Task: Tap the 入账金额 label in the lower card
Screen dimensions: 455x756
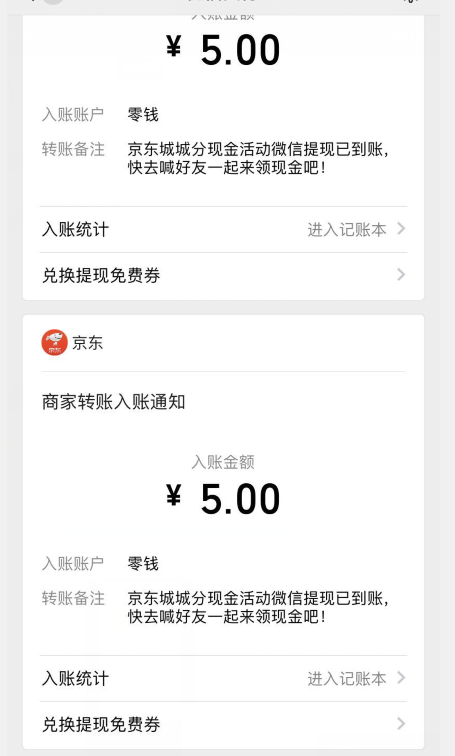Action: [x=223, y=462]
